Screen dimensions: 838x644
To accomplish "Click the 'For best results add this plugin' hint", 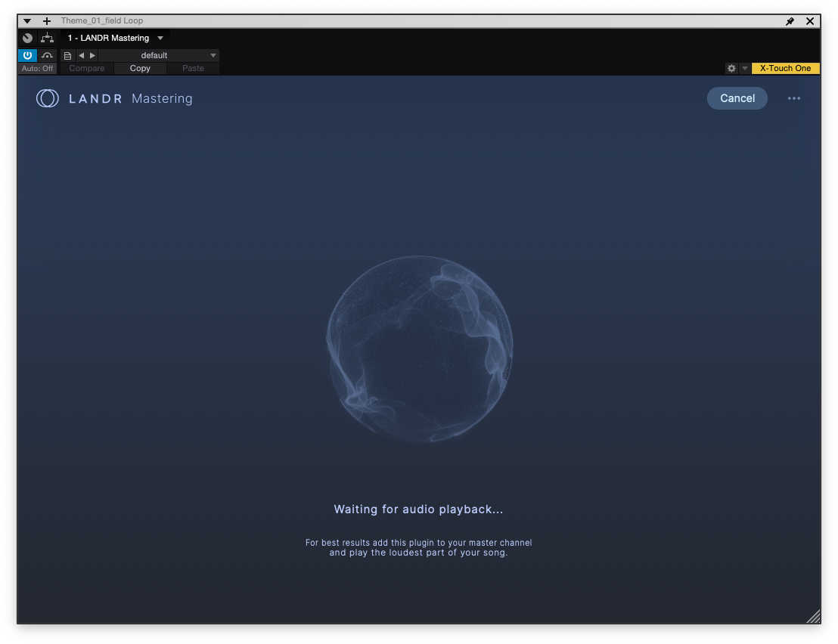I will pyautogui.click(x=418, y=547).
